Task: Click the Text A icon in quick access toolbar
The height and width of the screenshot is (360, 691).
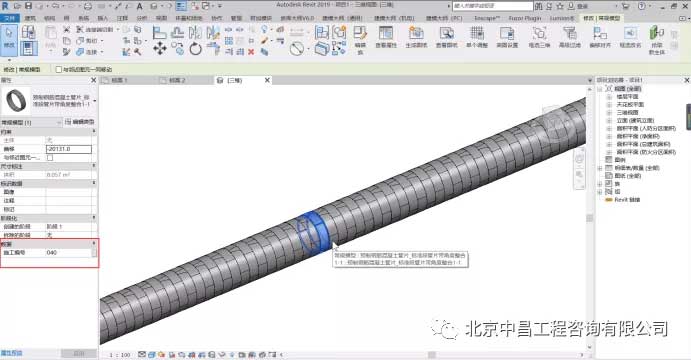Action: click(x=140, y=6)
